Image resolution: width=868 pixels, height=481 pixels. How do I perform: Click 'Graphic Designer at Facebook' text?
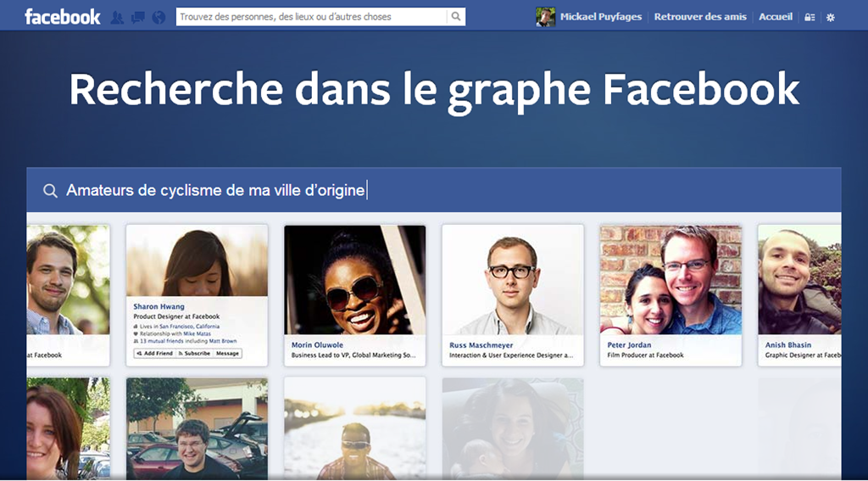coord(804,355)
